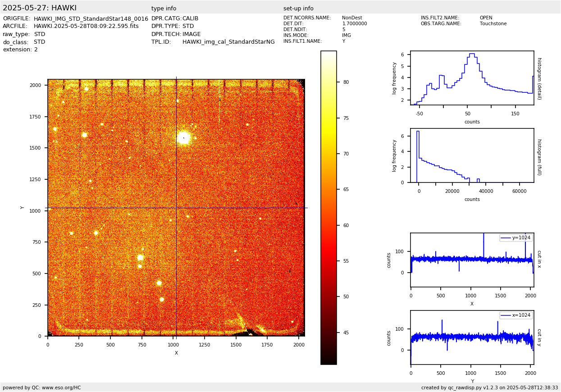Click the "2025-05-27: HAWKI" page title
This screenshot has width=561, height=392.
[x=40, y=8]
